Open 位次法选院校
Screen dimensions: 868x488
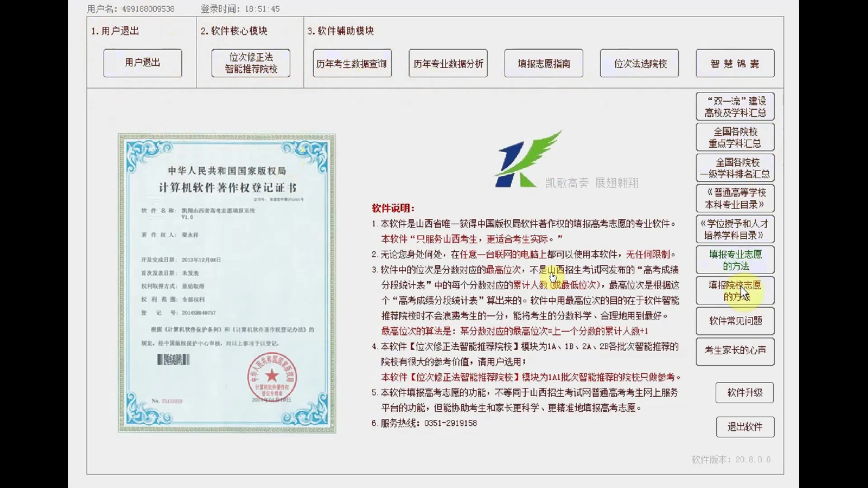(x=639, y=63)
